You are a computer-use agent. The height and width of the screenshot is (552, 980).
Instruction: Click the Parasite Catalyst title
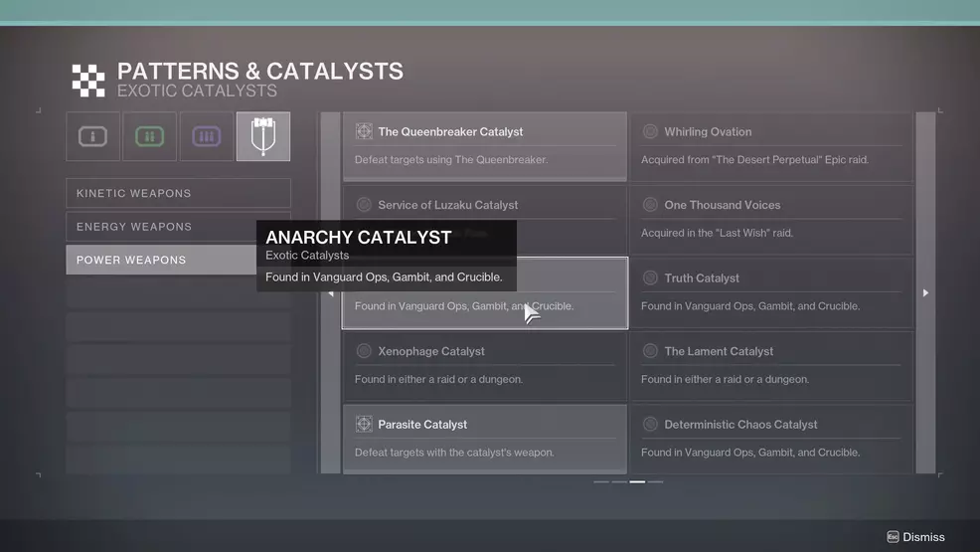[422, 424]
